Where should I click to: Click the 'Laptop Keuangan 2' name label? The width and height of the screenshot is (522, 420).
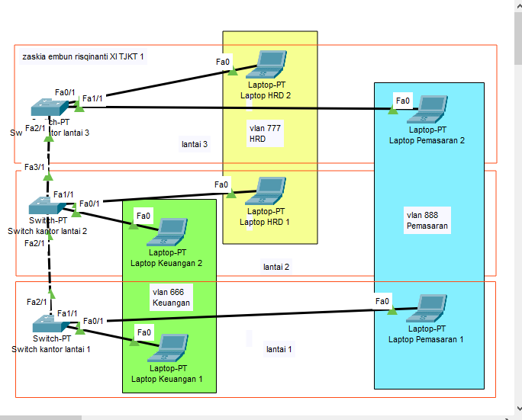tap(166, 263)
